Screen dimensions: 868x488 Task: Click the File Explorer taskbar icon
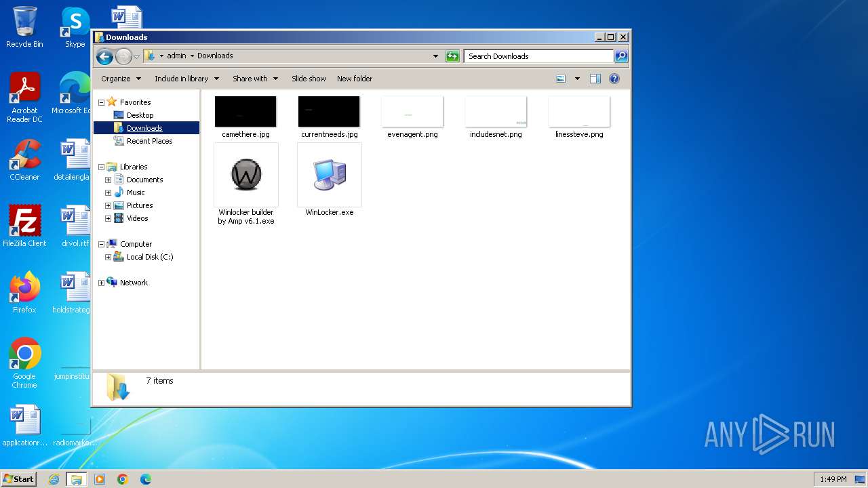[77, 479]
